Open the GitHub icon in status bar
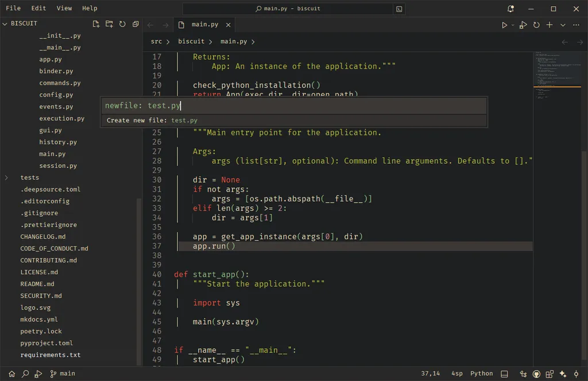The image size is (588, 381). [536, 374]
